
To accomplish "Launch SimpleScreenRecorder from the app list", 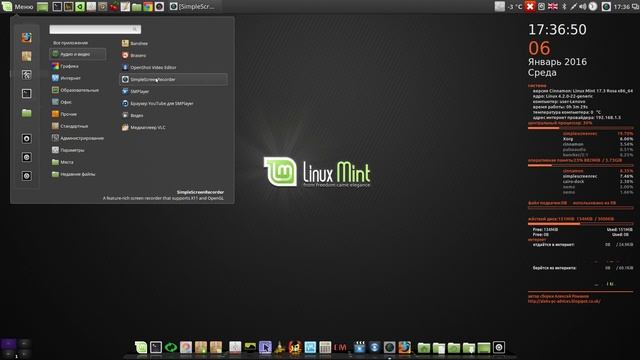I will click(x=173, y=80).
